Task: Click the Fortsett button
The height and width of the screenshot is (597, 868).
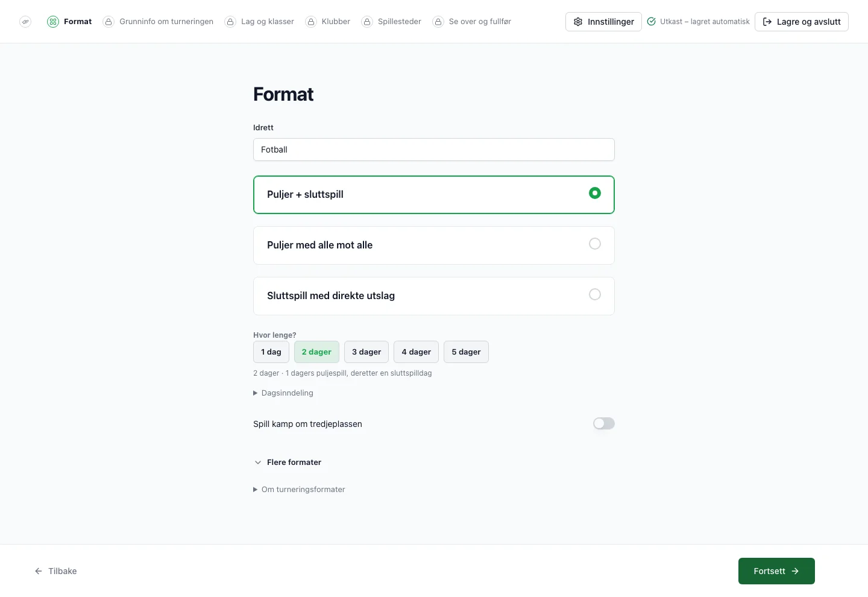Action: pyautogui.click(x=776, y=571)
